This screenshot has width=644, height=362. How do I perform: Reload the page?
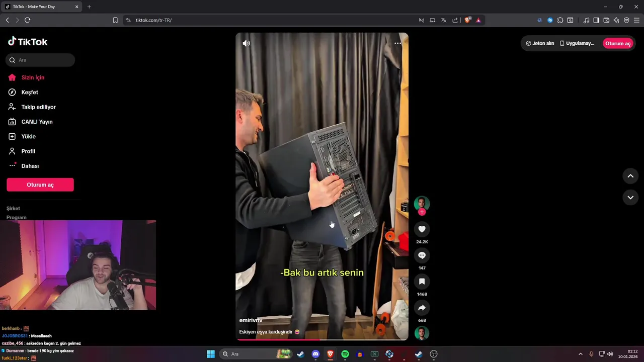(27, 20)
